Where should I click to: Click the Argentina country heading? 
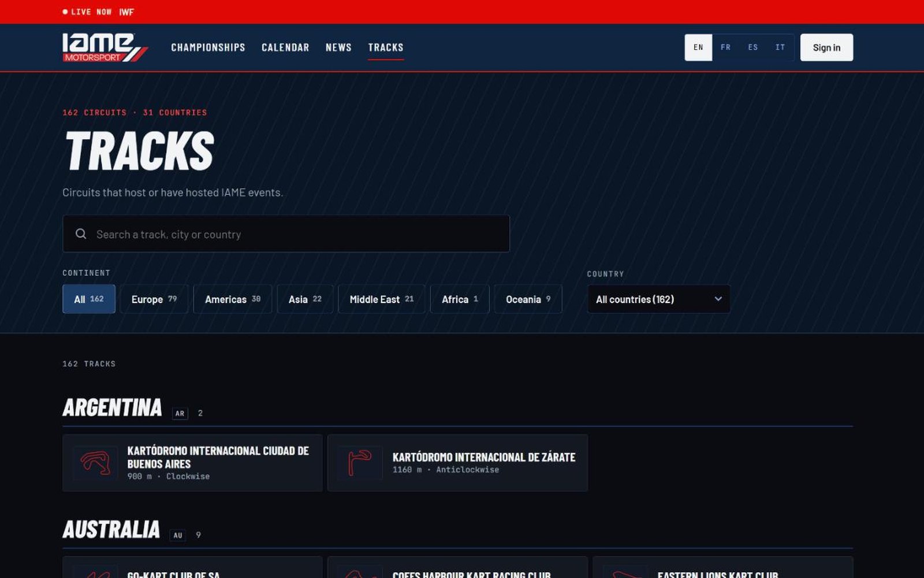pyautogui.click(x=112, y=407)
